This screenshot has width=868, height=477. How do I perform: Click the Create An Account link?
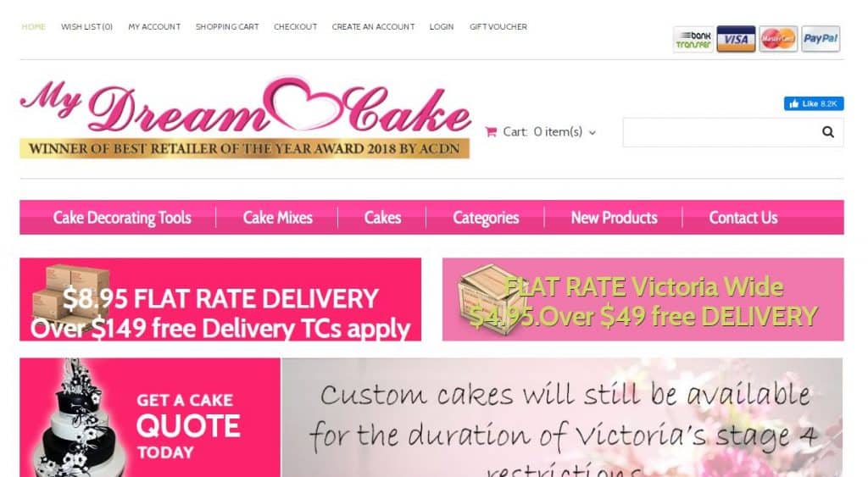[x=373, y=26]
